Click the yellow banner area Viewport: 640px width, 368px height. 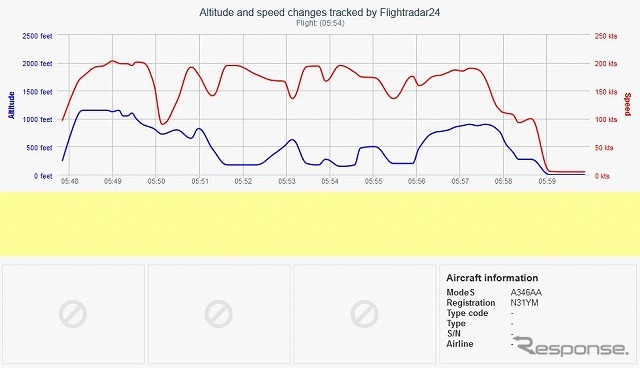pyautogui.click(x=320, y=224)
